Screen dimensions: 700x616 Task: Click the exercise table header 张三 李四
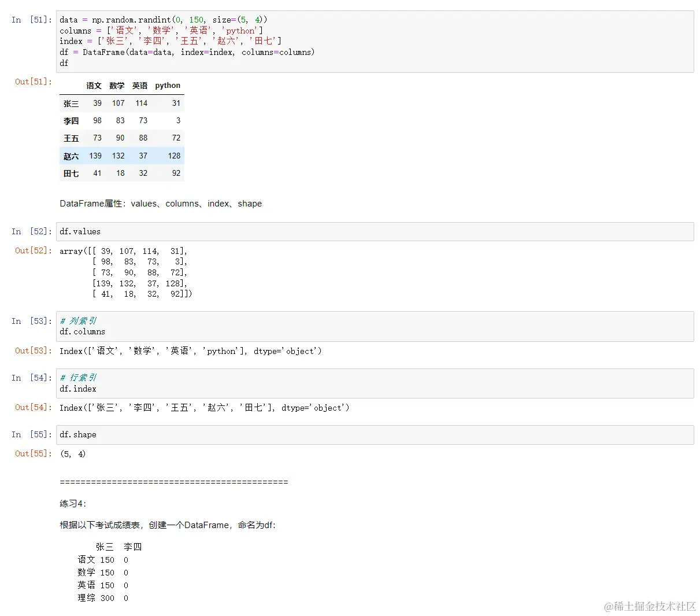[118, 547]
